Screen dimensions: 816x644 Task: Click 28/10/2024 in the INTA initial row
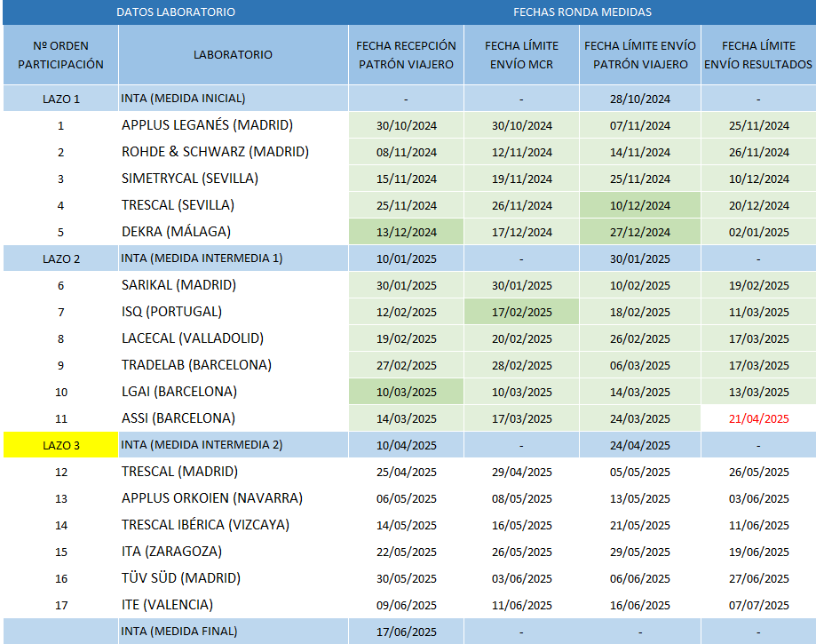pyautogui.click(x=640, y=99)
